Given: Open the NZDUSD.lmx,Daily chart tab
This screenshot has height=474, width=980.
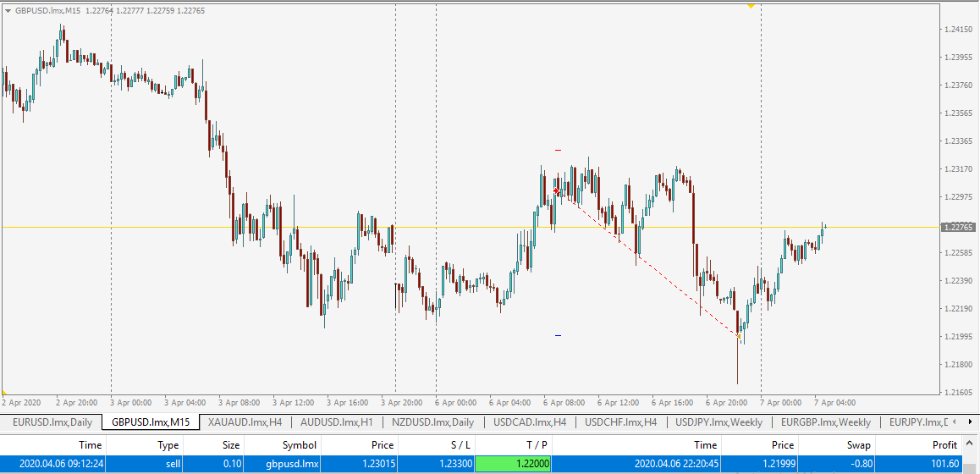Looking at the screenshot, I should (432, 422).
